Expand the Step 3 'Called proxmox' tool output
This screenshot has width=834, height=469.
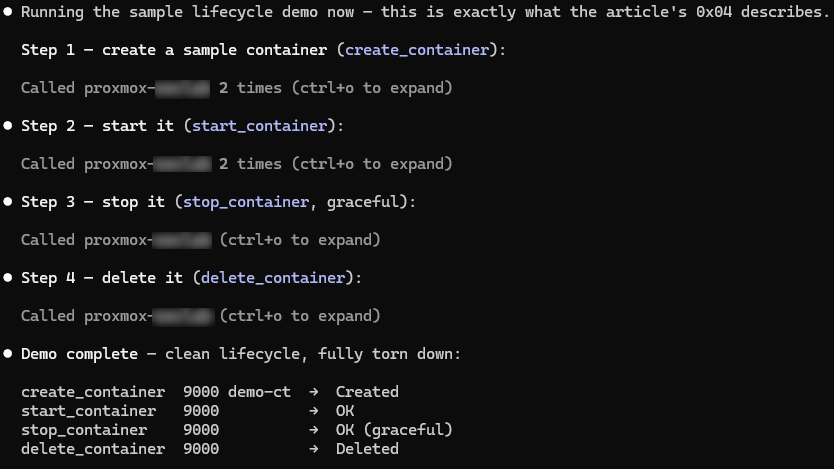tap(201, 240)
